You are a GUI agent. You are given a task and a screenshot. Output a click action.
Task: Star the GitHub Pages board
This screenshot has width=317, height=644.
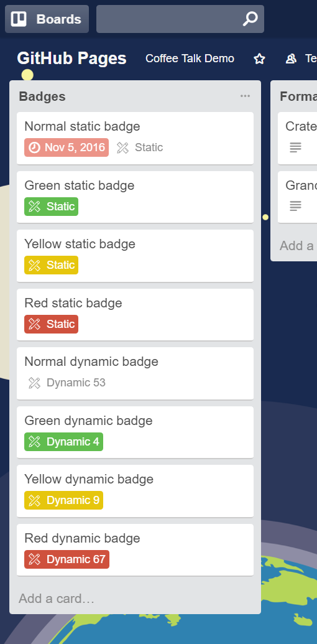pyautogui.click(x=259, y=58)
